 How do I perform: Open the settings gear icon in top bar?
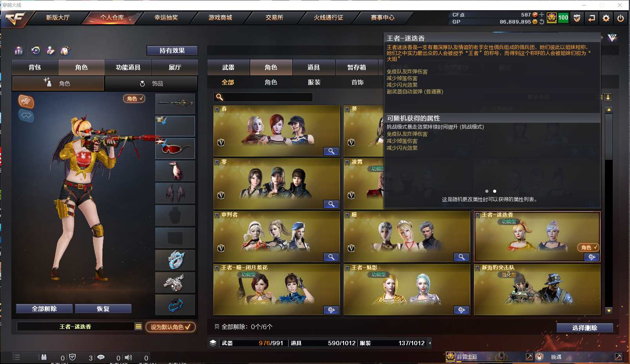606,18
